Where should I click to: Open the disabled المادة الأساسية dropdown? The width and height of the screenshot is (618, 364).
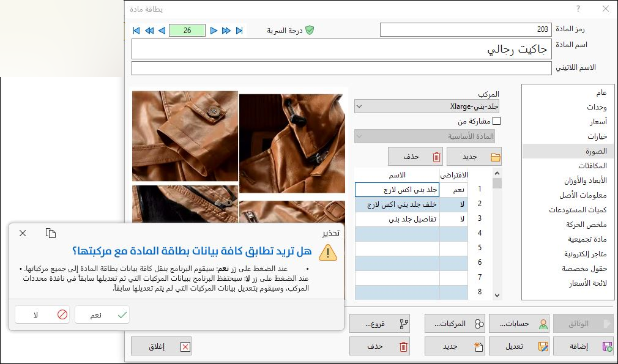click(x=425, y=136)
